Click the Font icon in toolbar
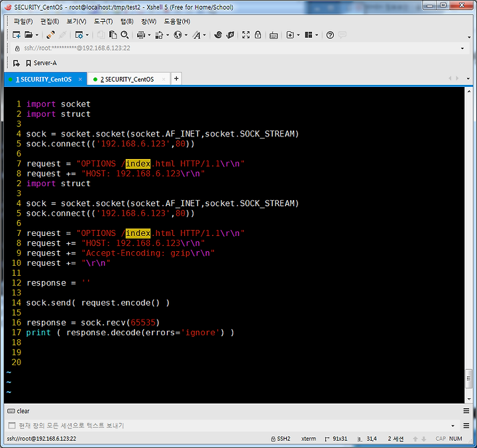 pyautogui.click(x=197, y=35)
